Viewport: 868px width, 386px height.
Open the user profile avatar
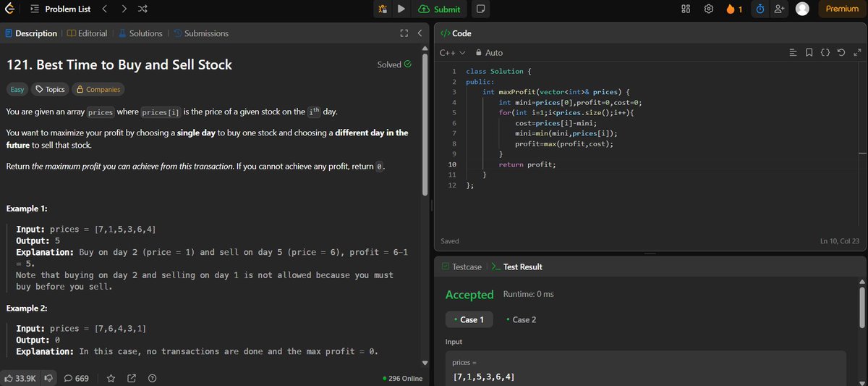(x=802, y=9)
